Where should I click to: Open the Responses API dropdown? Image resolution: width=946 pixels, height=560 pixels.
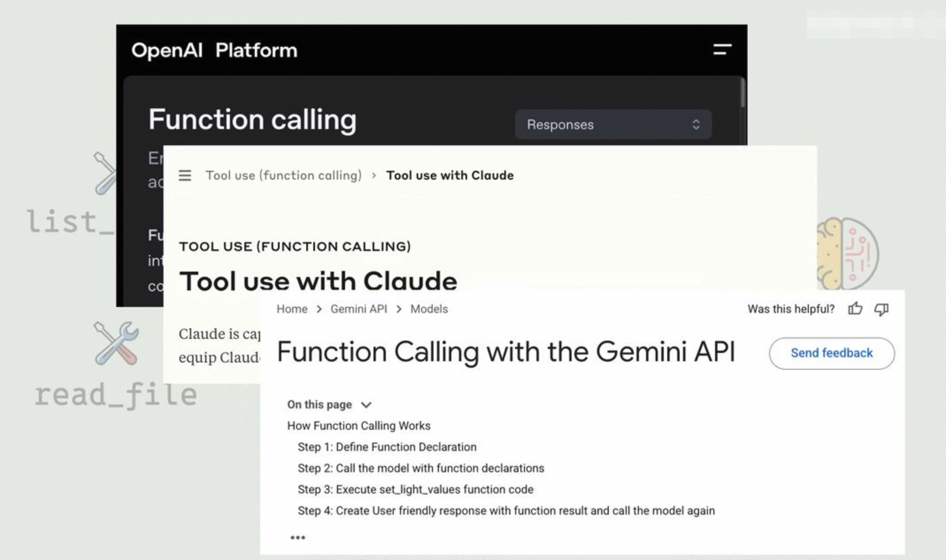coord(613,124)
